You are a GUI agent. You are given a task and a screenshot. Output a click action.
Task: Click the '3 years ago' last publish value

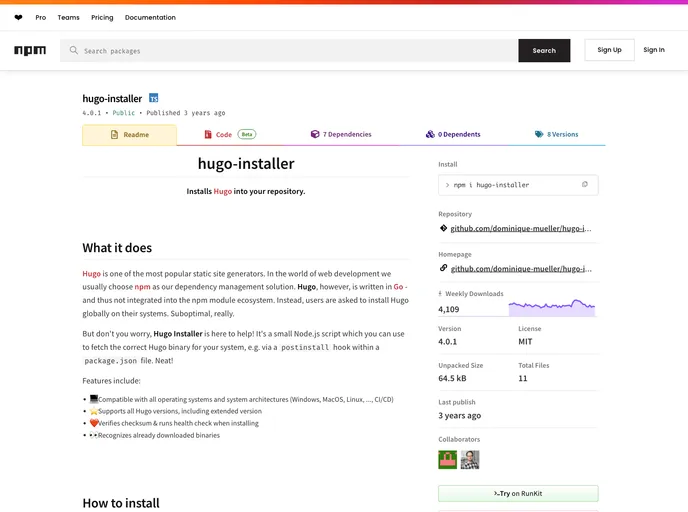[459, 415]
